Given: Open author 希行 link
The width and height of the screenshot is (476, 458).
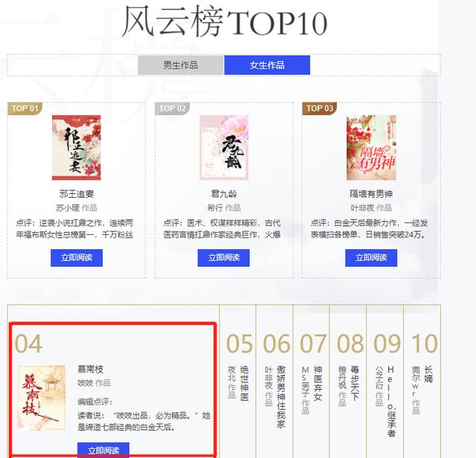Looking at the screenshot, I should [215, 208].
